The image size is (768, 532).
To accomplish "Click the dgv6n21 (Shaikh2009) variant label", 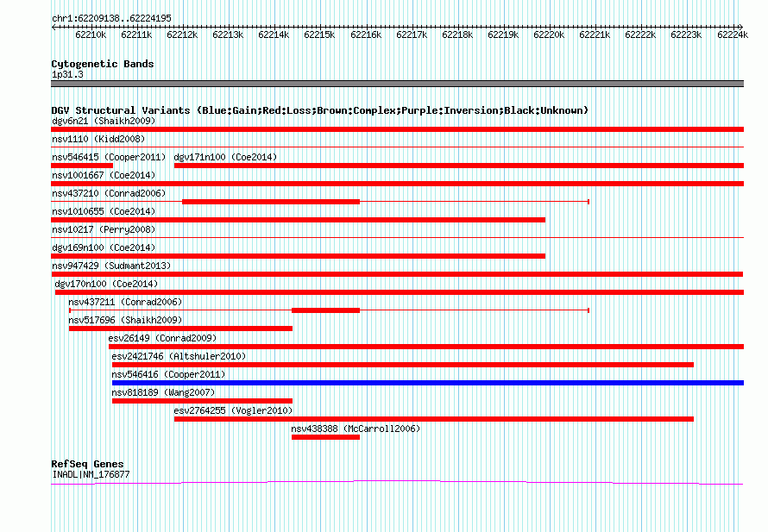I will click(104, 121).
